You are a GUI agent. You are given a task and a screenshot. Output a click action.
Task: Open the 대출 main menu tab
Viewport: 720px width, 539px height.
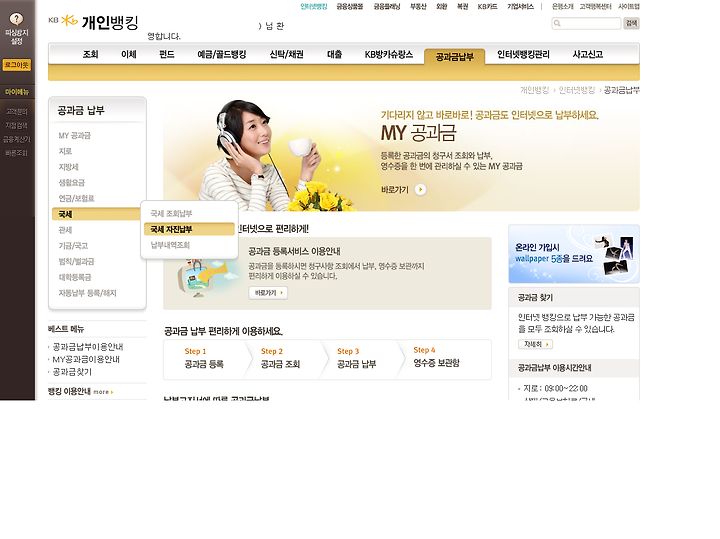tap(334, 54)
